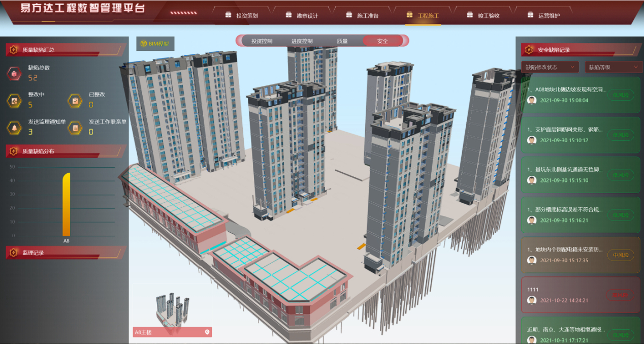Click the avatar on the 15:08:04 record
Image resolution: width=644 pixels, height=344 pixels.
pos(532,100)
